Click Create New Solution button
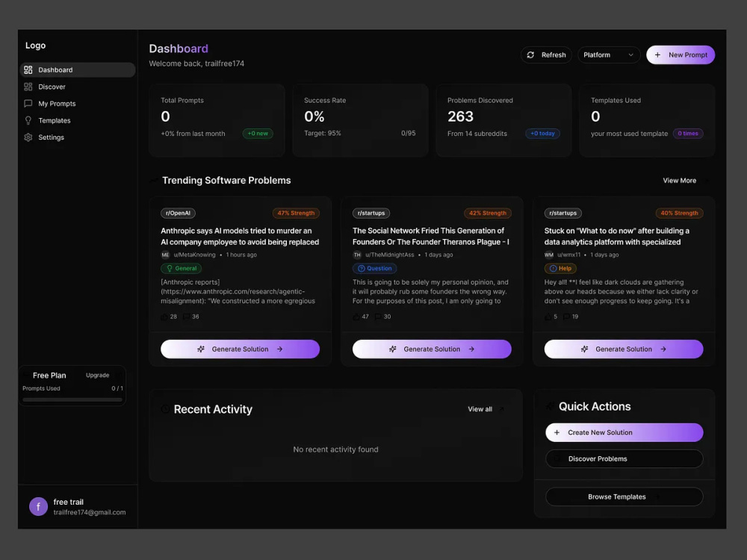The width and height of the screenshot is (747, 560). pos(624,432)
